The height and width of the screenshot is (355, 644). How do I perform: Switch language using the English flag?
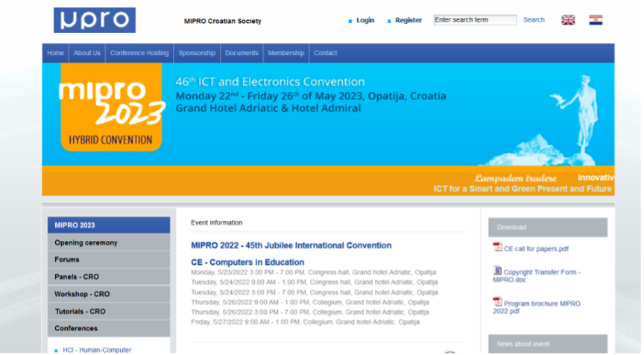(568, 20)
